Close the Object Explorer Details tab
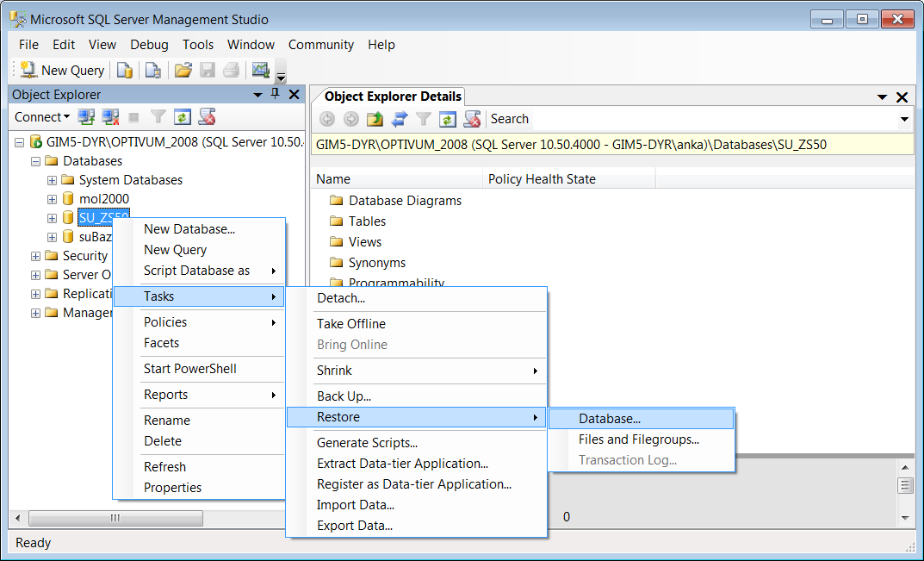 click(x=902, y=97)
